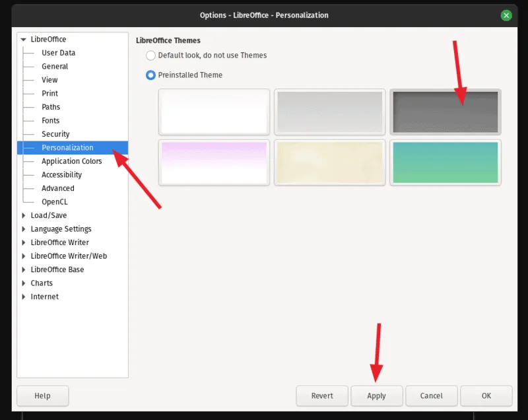Choose the sand beige theme
The width and height of the screenshot is (528, 420).
pos(329,162)
